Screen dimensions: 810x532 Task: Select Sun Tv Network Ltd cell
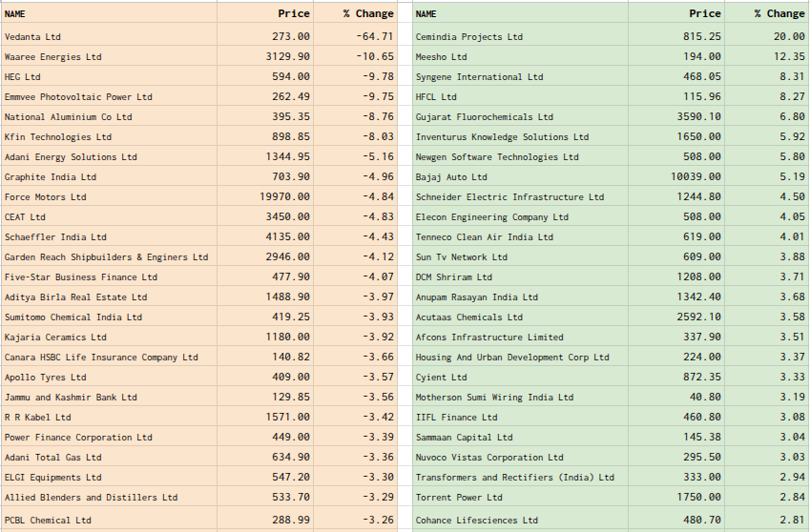(520, 257)
